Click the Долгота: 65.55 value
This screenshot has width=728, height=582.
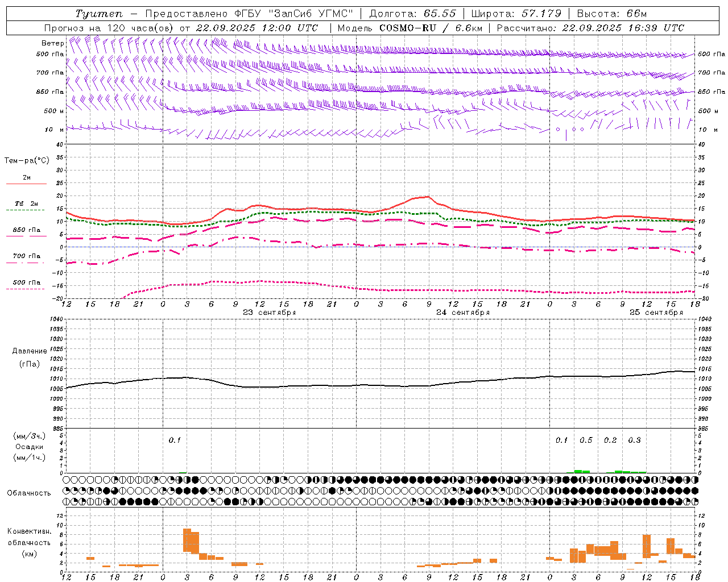click(x=412, y=14)
